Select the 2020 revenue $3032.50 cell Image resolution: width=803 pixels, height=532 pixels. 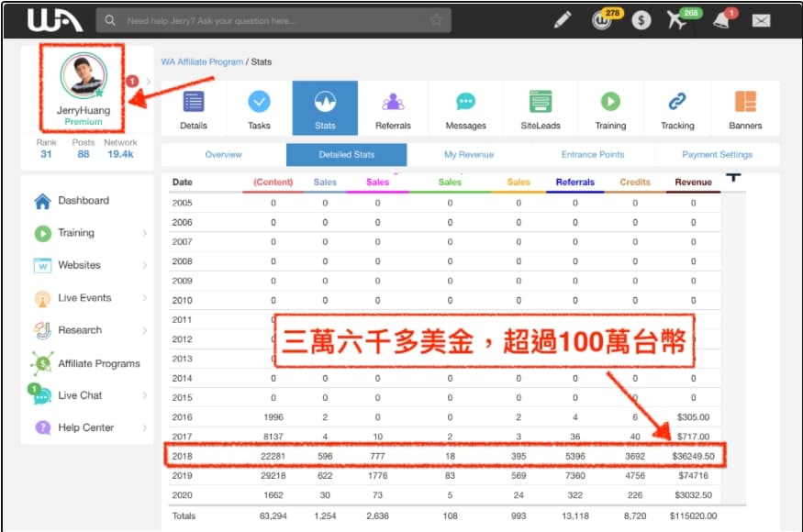point(693,495)
